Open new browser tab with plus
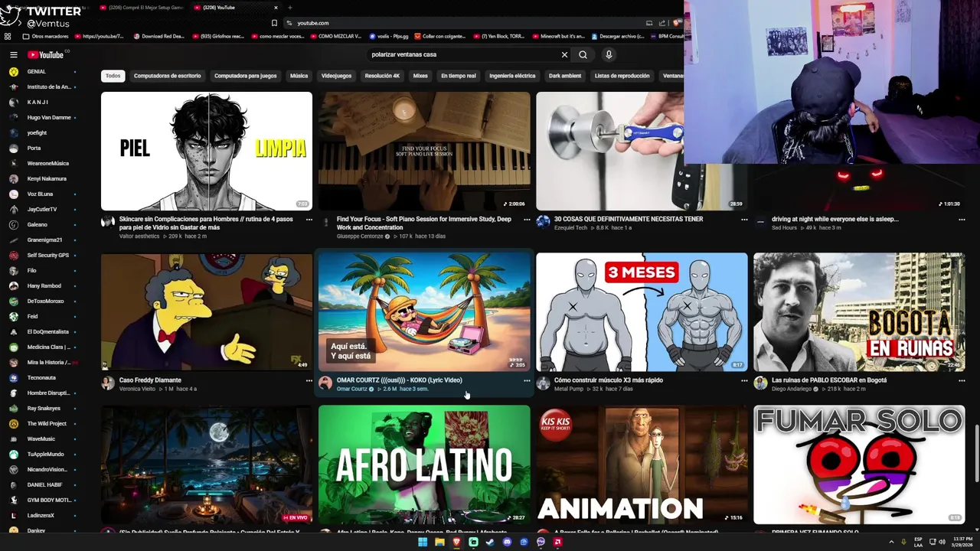 pyautogui.click(x=289, y=8)
